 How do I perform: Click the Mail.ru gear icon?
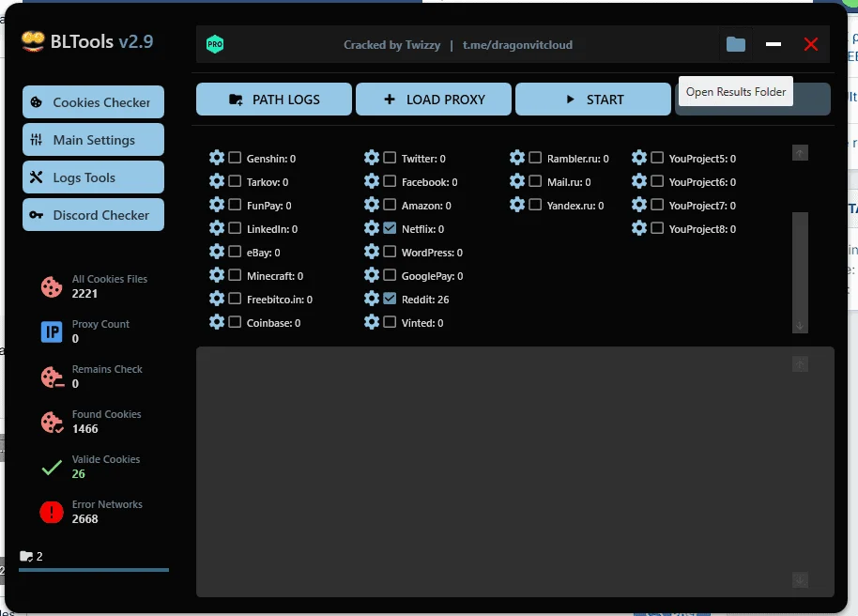[517, 181]
